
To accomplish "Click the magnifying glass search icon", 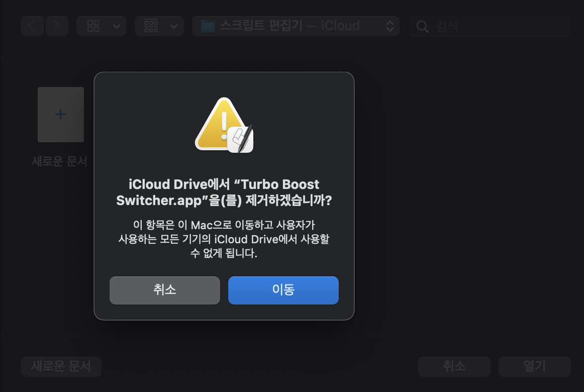I will (x=422, y=27).
